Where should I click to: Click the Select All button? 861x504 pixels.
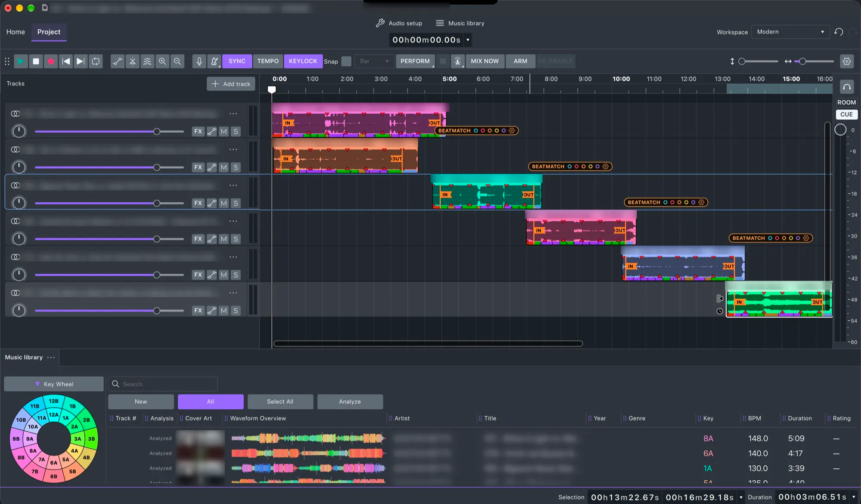(x=280, y=402)
